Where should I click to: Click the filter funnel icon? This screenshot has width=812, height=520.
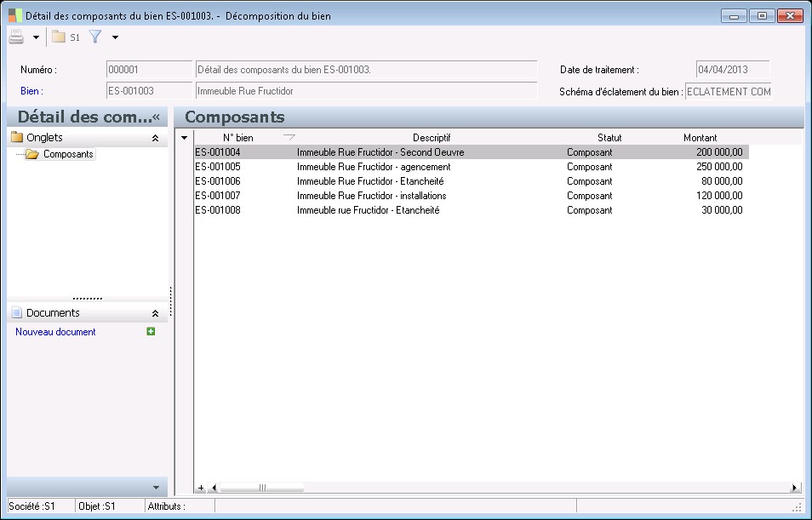pyautogui.click(x=95, y=37)
